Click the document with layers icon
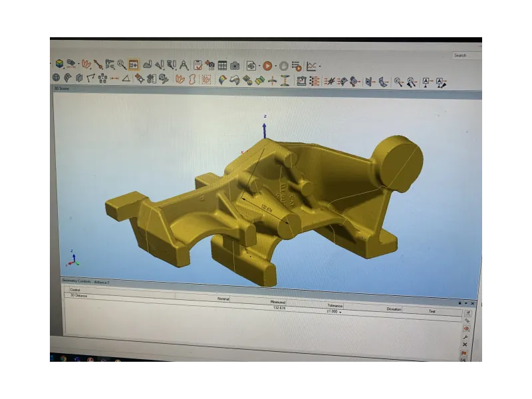532x399 pixels. (251, 66)
